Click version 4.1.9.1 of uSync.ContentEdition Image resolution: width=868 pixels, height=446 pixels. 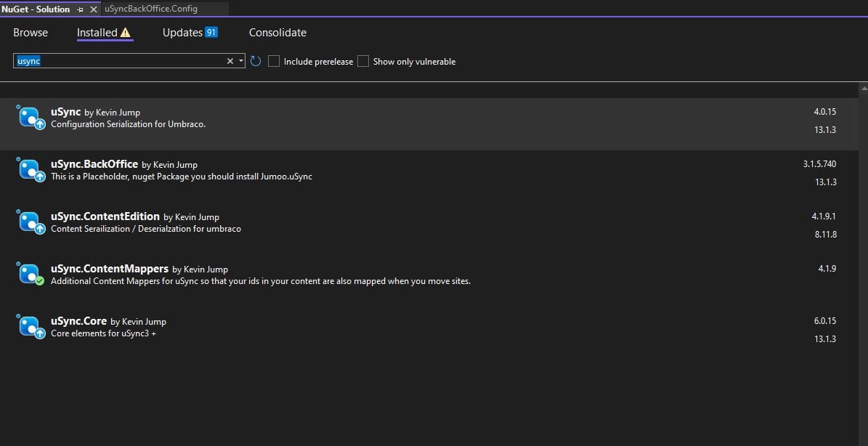[824, 216]
